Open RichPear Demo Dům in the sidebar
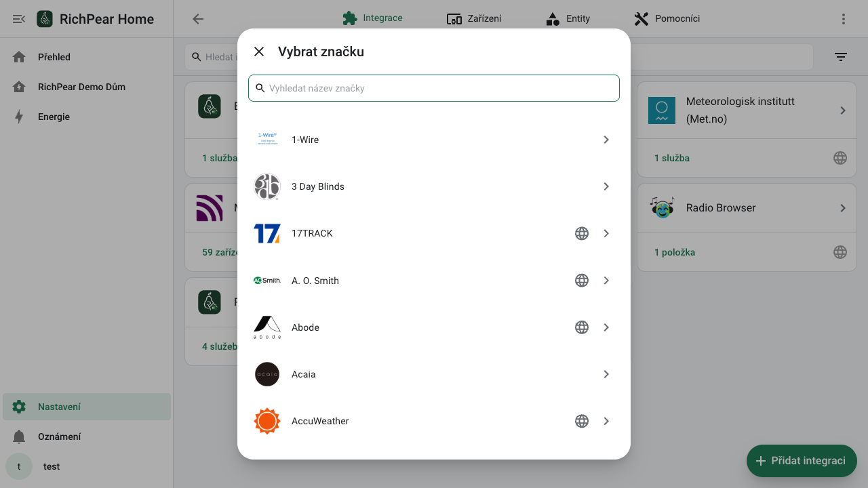 click(x=87, y=87)
